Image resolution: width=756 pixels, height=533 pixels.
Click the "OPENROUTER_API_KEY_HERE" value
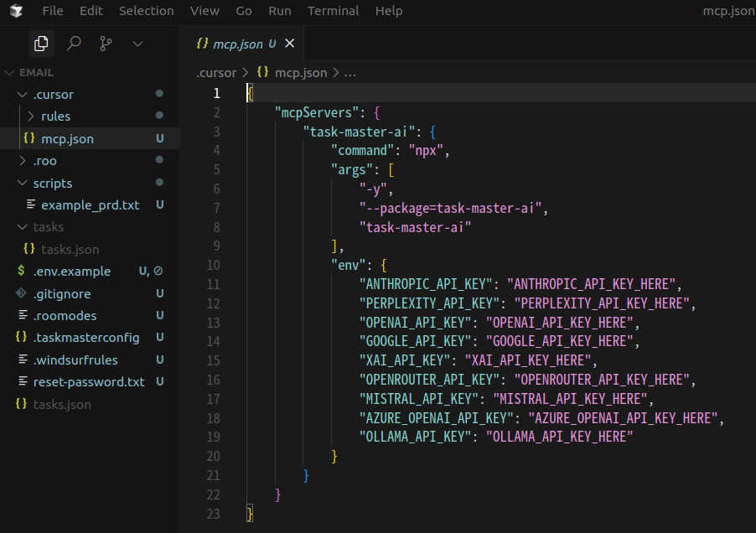click(x=602, y=380)
